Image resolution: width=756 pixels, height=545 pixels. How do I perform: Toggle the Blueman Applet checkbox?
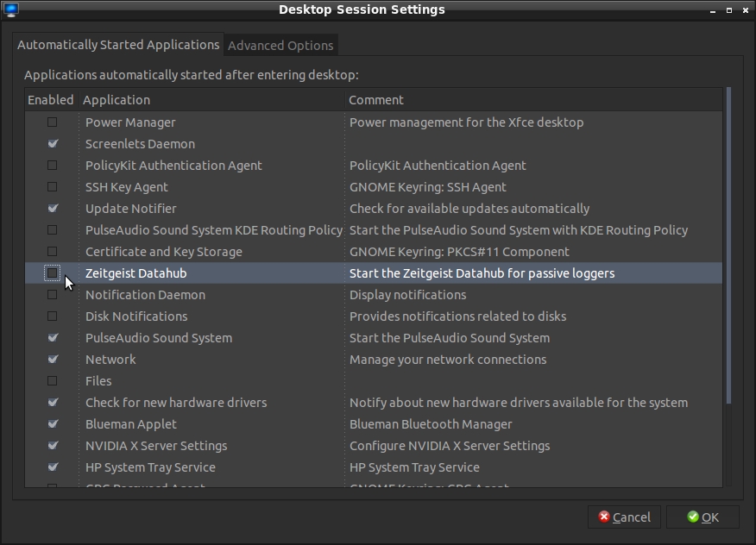(x=53, y=424)
